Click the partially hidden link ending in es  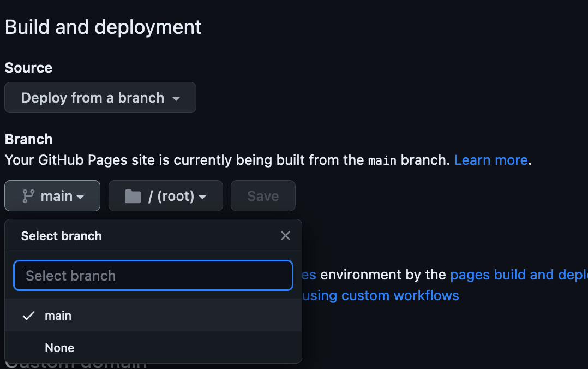tap(309, 275)
